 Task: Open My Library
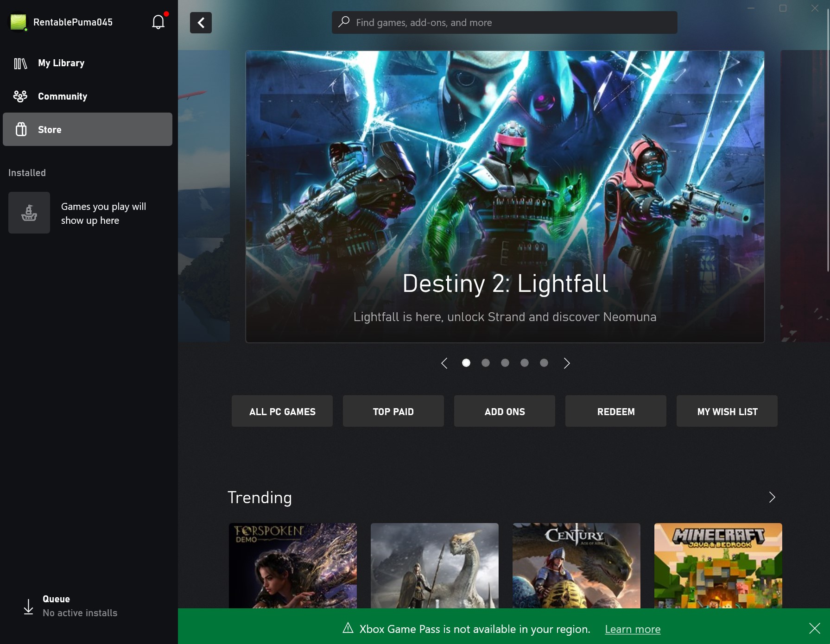click(88, 63)
